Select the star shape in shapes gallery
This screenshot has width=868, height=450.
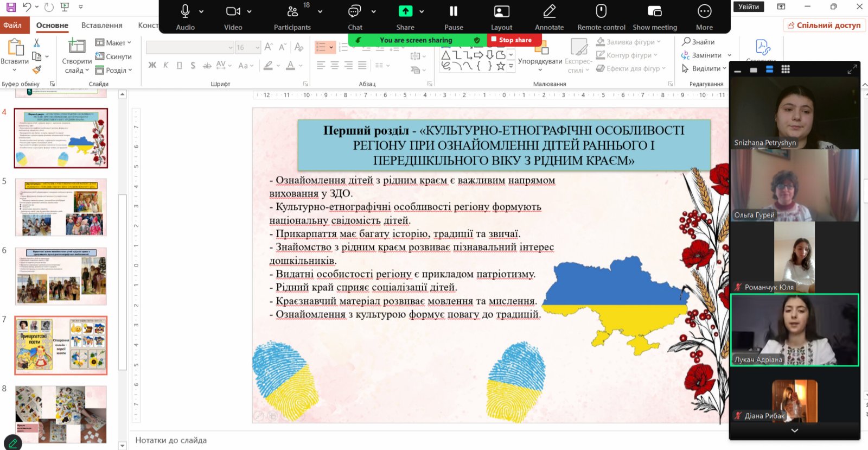(x=501, y=66)
